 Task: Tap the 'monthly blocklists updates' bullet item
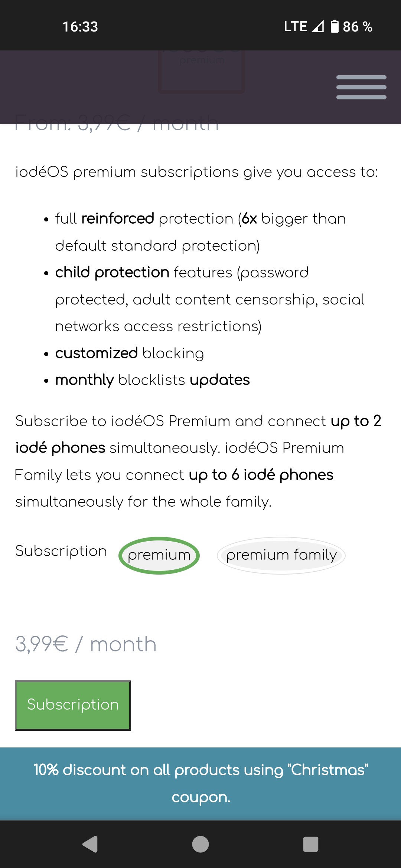[152, 380]
